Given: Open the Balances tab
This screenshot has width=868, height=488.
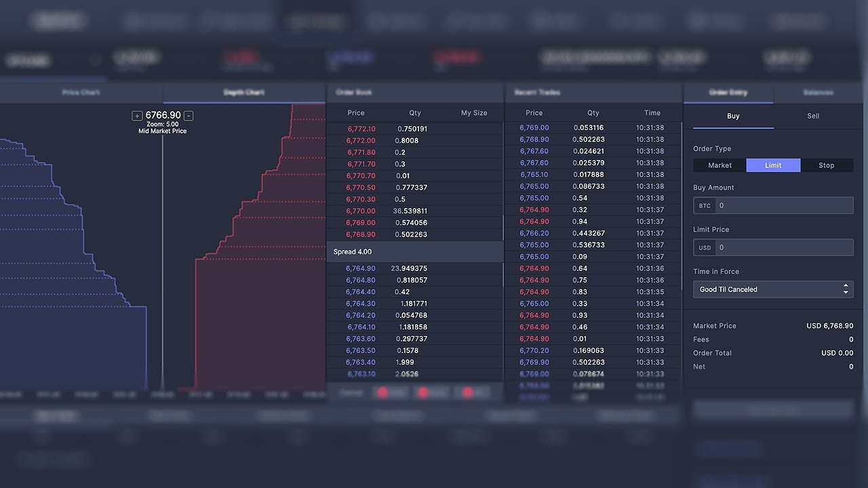Looking at the screenshot, I should (x=818, y=93).
